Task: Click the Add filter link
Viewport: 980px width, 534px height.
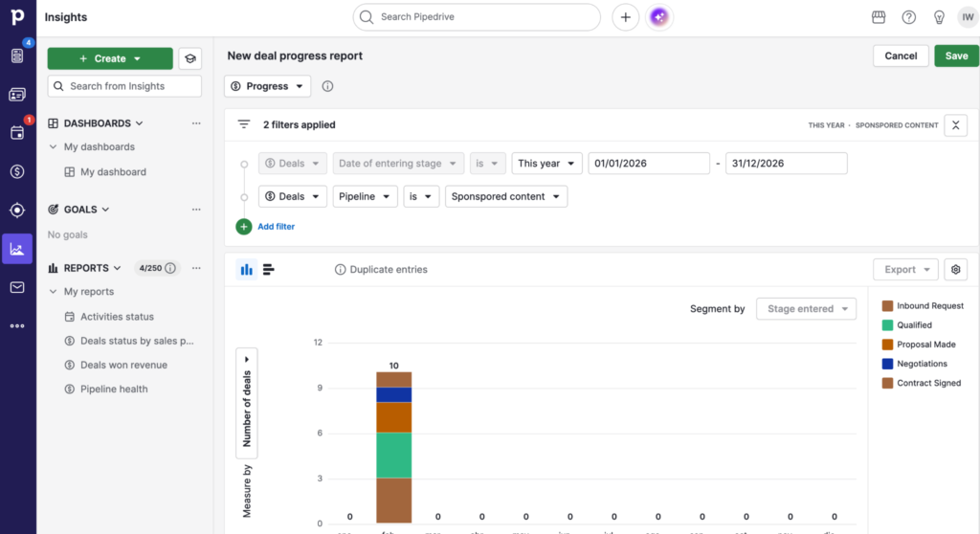Action: coord(277,227)
